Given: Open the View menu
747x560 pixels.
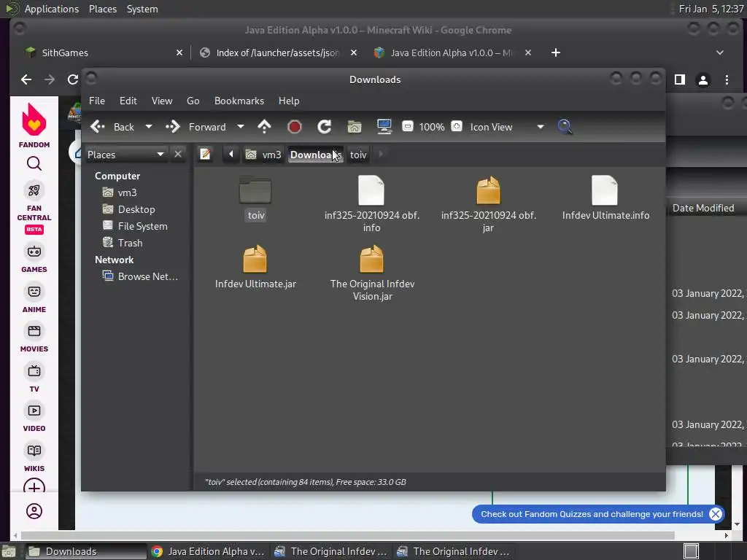Looking at the screenshot, I should coord(162,101).
